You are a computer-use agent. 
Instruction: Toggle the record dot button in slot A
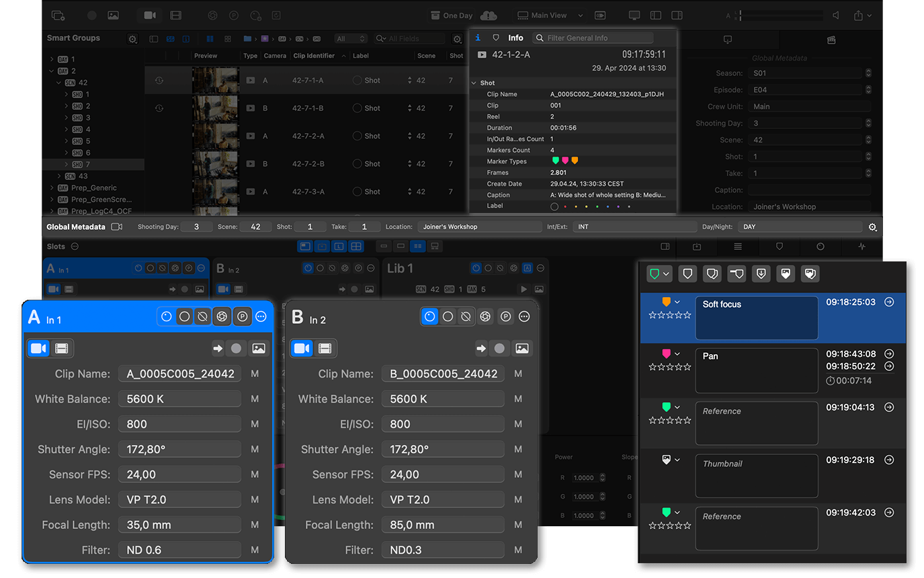(236, 348)
